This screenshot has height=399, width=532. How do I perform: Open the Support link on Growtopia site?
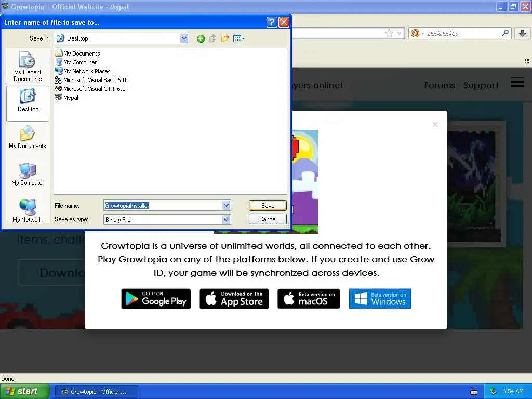pos(481,85)
